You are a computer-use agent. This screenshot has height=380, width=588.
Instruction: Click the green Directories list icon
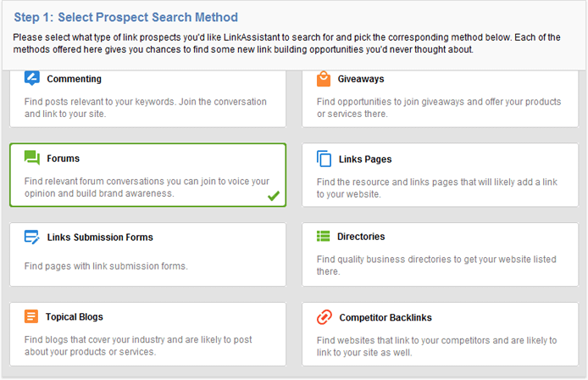(x=324, y=236)
